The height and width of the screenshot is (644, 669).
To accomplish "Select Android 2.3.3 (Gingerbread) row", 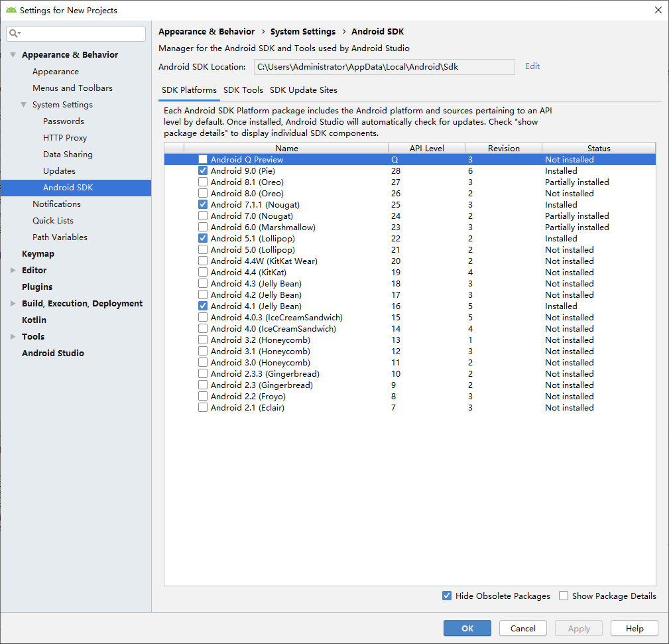I will pyautogui.click(x=410, y=373).
